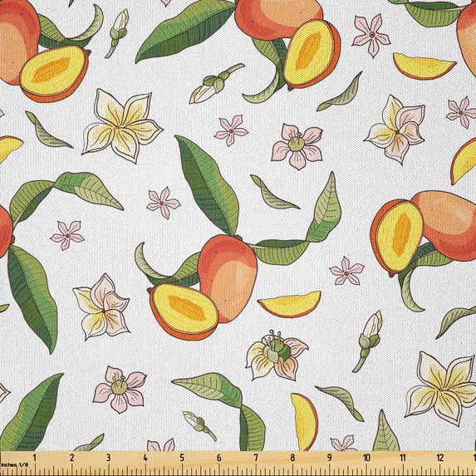Select the number 1 on the ruler
The image size is (476, 476).
[35, 458]
